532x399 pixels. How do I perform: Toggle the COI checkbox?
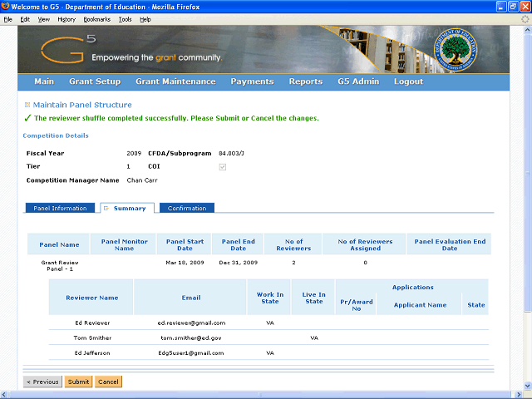(221, 166)
